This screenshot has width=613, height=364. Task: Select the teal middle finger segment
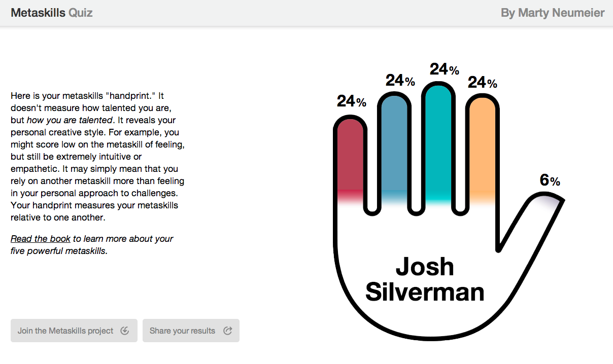(x=438, y=144)
